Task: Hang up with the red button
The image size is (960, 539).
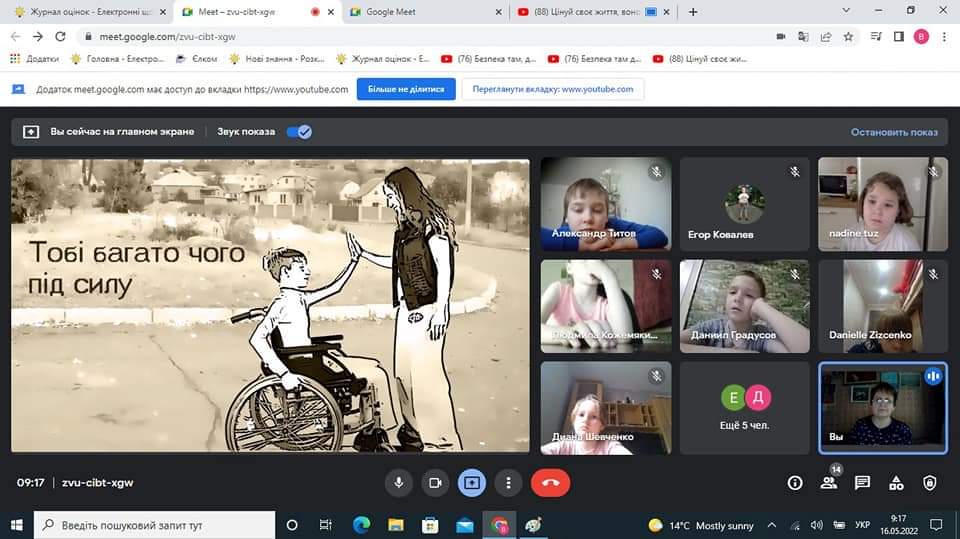Action: [550, 482]
